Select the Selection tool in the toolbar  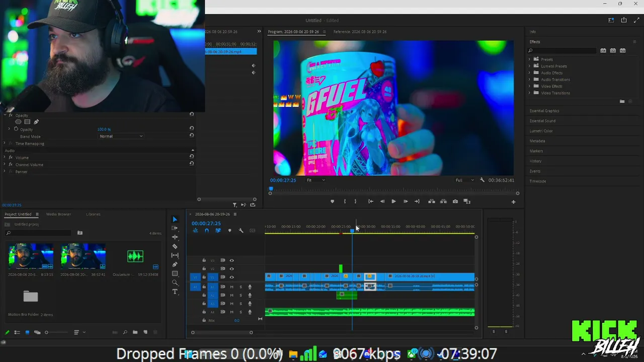click(175, 219)
